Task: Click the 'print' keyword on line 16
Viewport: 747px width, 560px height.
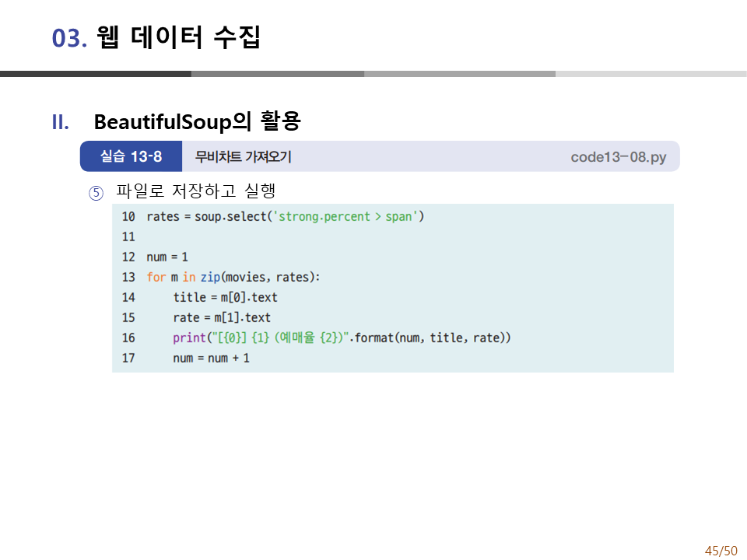Action: [190, 338]
